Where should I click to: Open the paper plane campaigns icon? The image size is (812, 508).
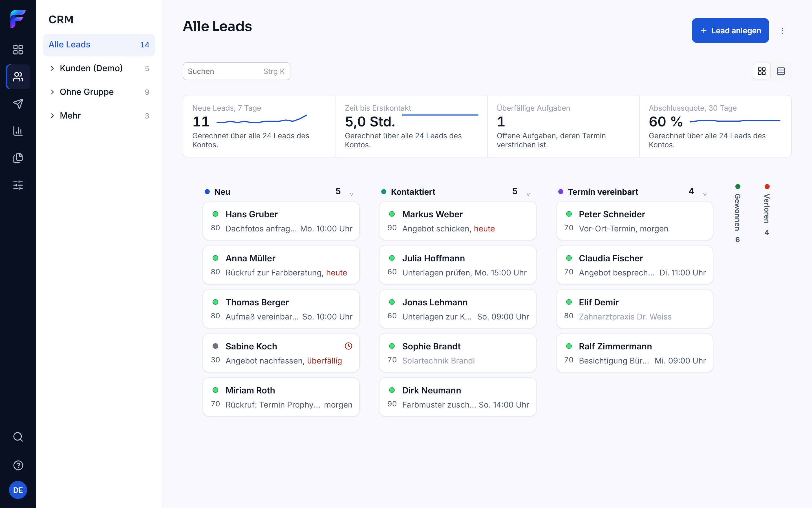coord(18,104)
